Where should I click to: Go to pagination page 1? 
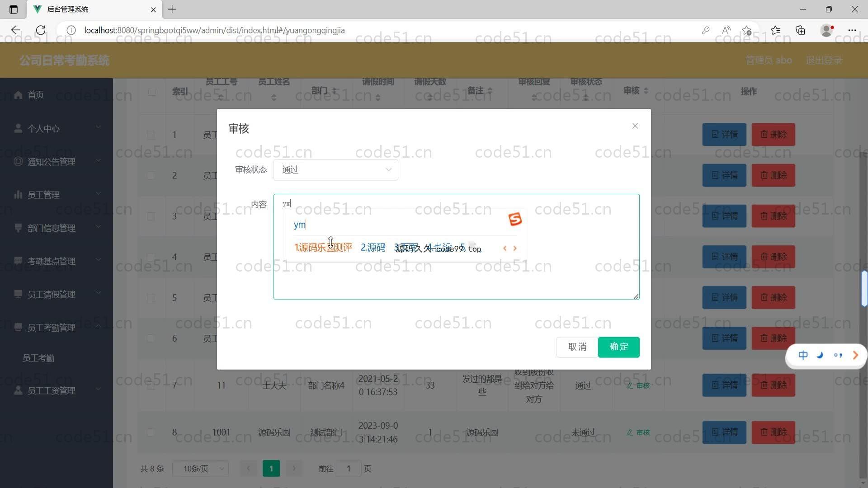(x=271, y=469)
